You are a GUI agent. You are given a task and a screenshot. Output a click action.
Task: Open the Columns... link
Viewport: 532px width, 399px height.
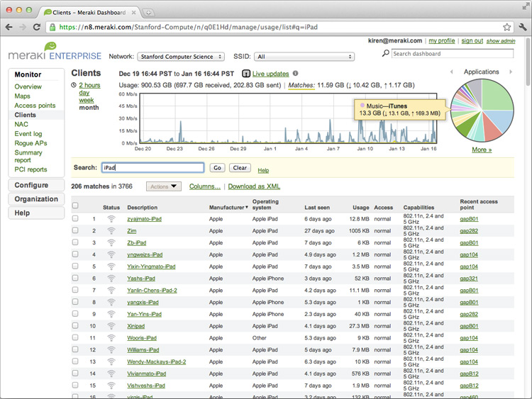tap(205, 186)
